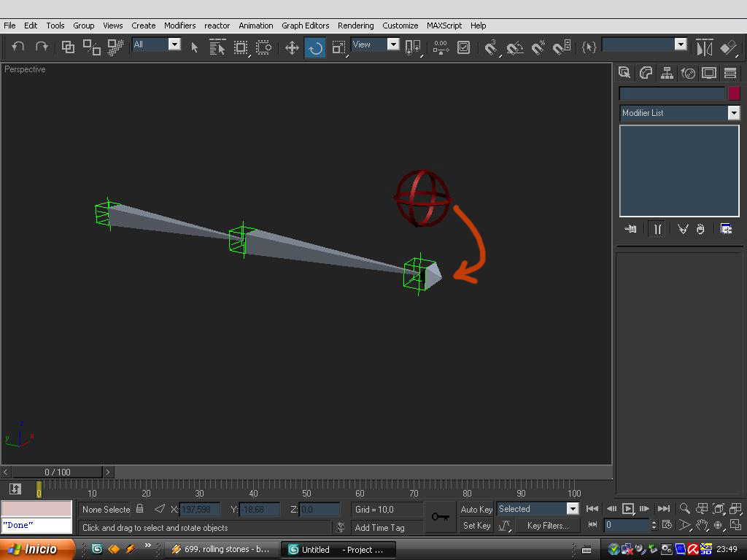Switch to the Hierarchy panel tab

(667, 73)
